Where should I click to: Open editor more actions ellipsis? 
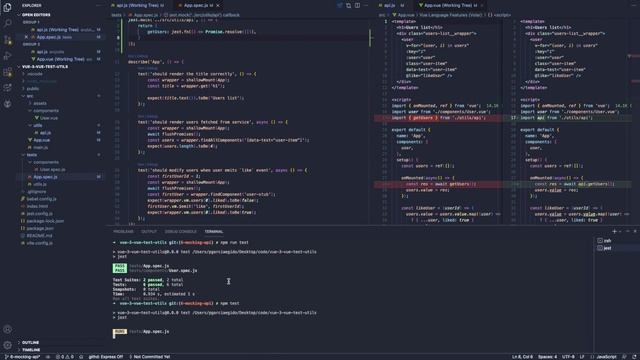[366, 5]
